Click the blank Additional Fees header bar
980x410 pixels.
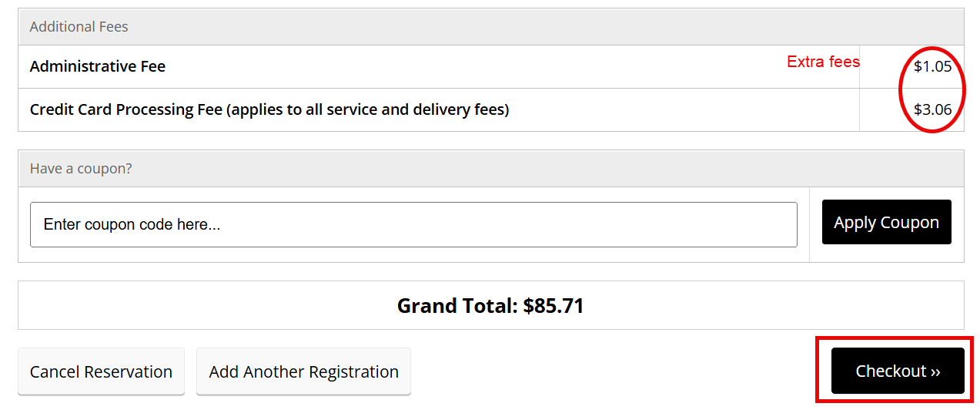(539, 27)
